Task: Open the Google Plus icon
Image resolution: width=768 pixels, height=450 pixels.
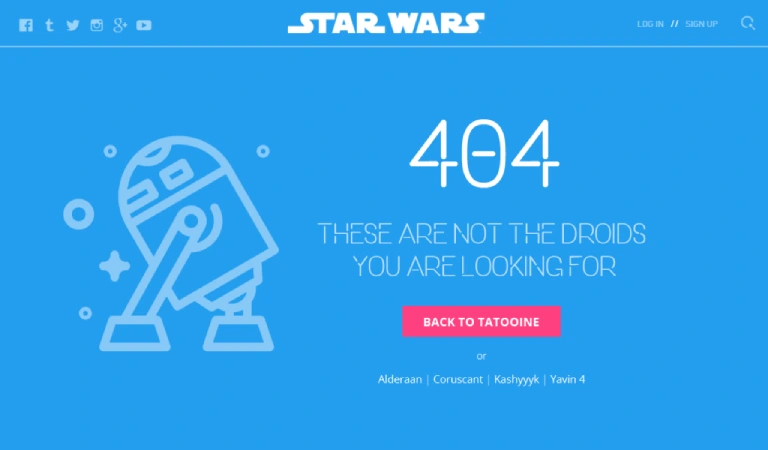Action: pos(120,25)
